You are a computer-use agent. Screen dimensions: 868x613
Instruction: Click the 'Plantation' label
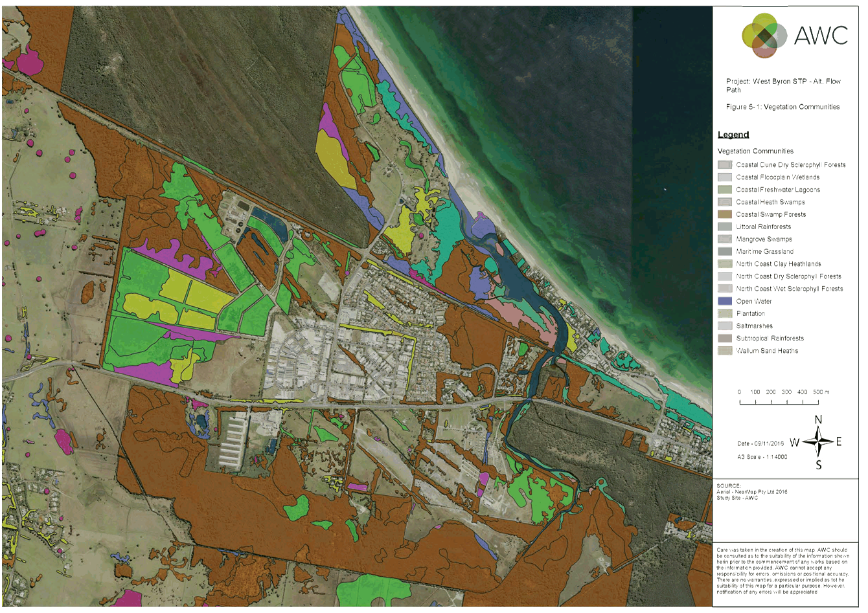tap(750, 313)
